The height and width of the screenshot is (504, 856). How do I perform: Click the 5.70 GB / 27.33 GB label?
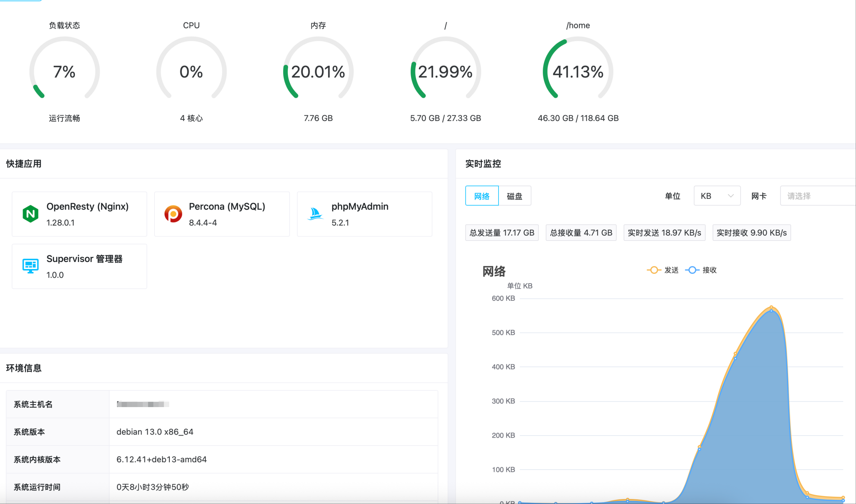pyautogui.click(x=445, y=118)
